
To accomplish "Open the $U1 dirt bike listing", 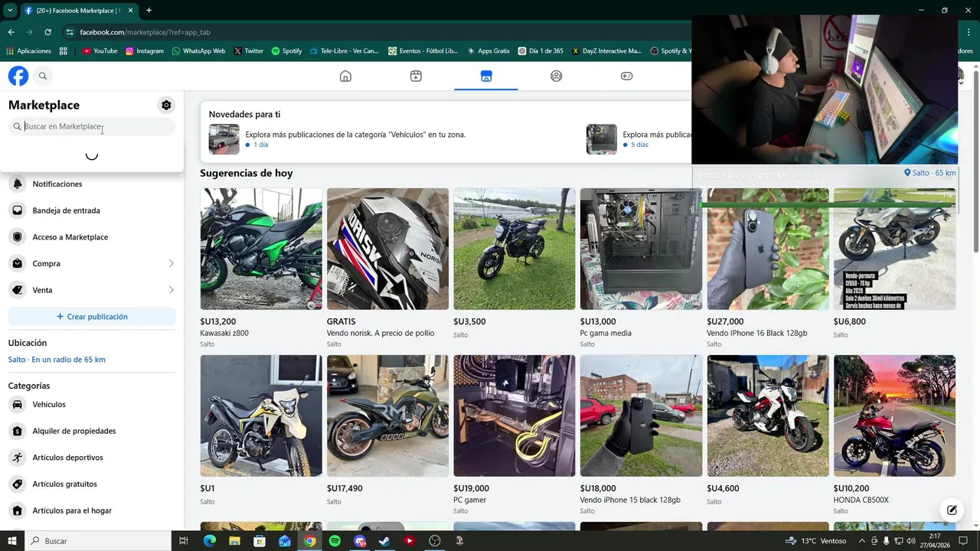I will point(261,416).
